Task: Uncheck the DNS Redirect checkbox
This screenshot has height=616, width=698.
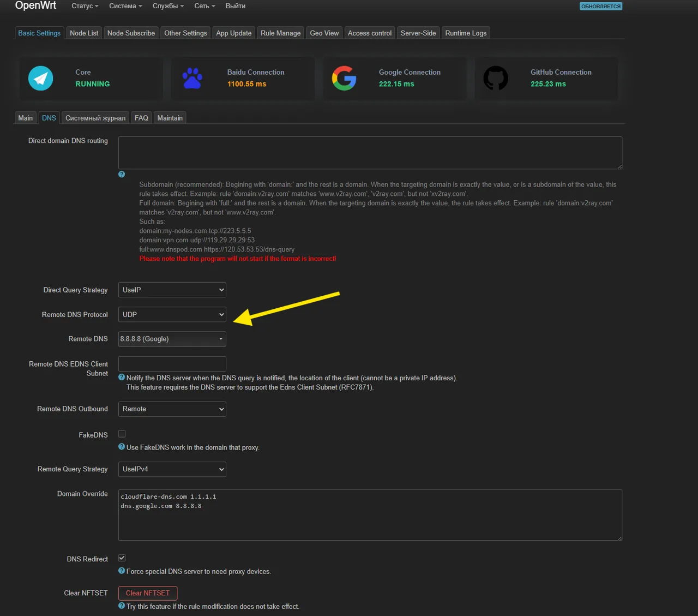Action: pyautogui.click(x=122, y=558)
